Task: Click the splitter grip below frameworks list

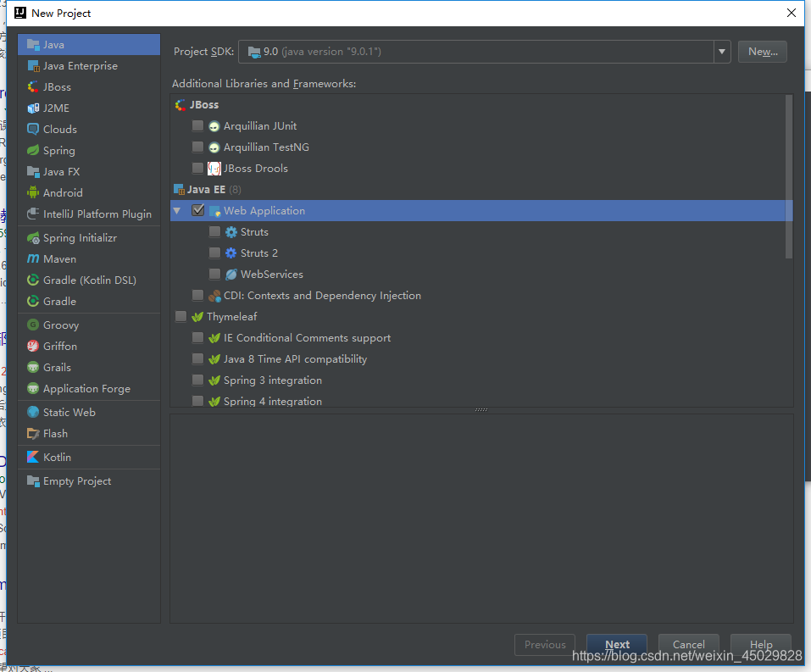Action: point(481,409)
